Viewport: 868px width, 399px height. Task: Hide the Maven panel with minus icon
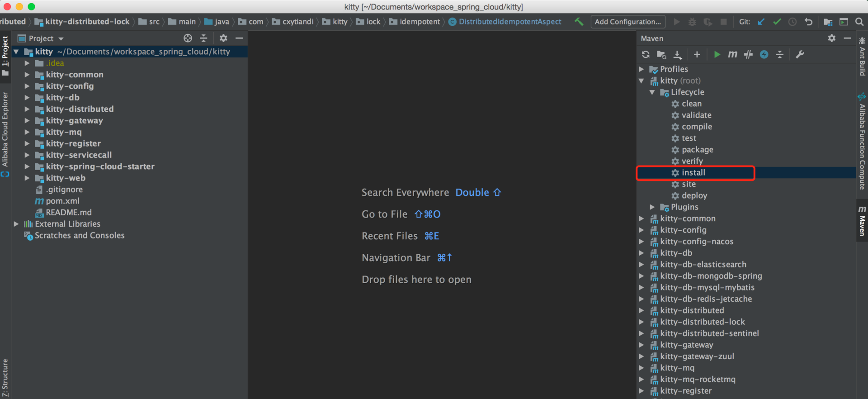[848, 38]
